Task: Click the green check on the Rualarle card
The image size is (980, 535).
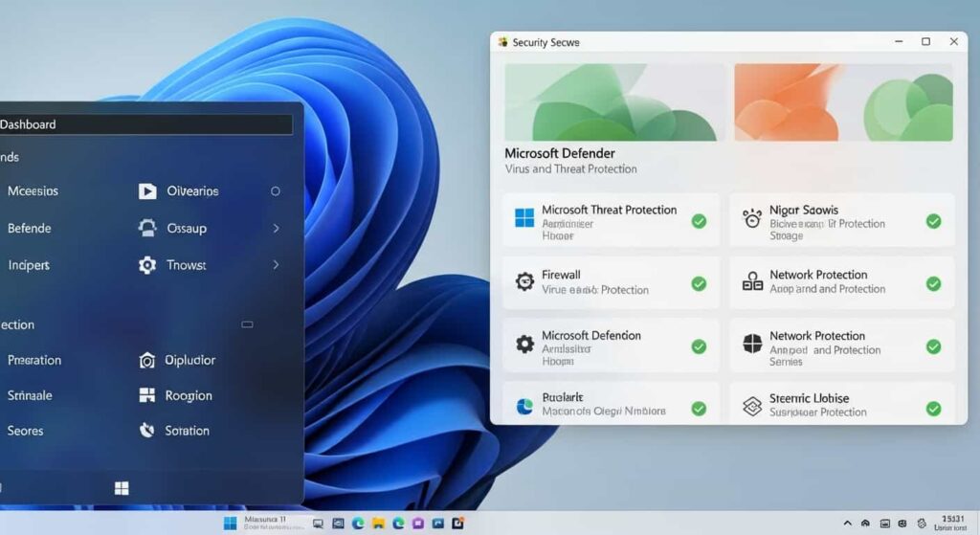Action: click(x=699, y=409)
